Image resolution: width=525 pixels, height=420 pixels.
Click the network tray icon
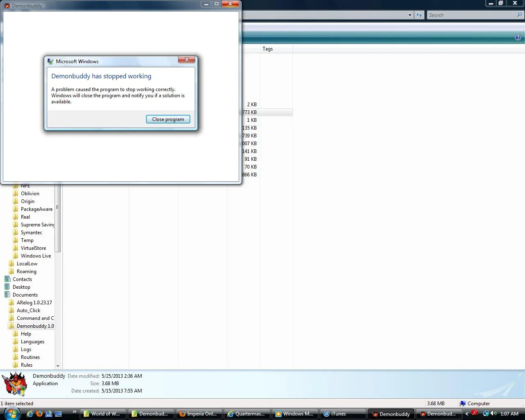[x=485, y=413]
